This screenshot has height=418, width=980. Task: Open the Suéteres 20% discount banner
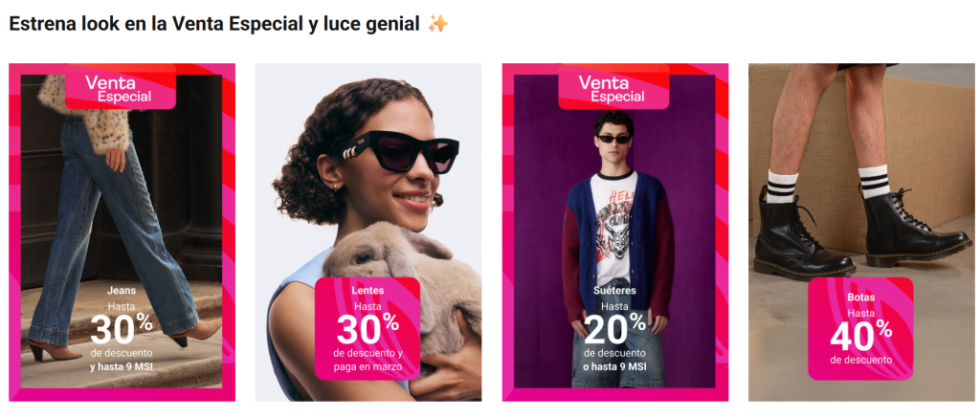click(x=615, y=231)
